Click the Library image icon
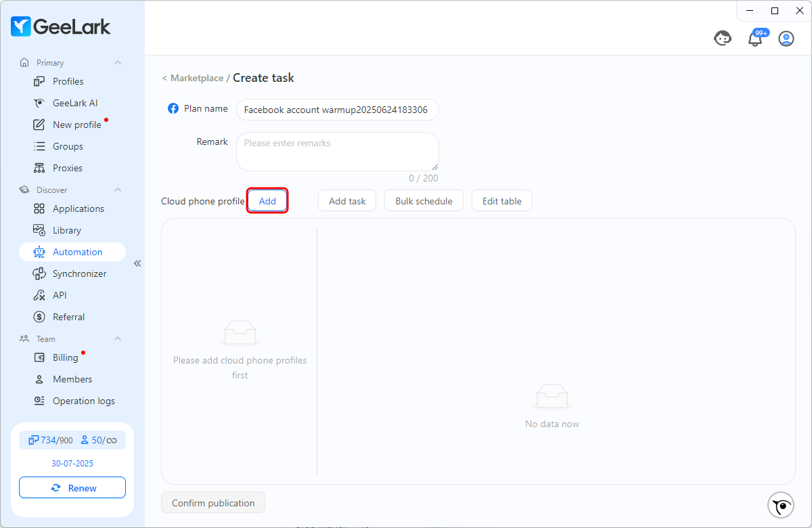This screenshot has height=528, width=812. (39, 230)
